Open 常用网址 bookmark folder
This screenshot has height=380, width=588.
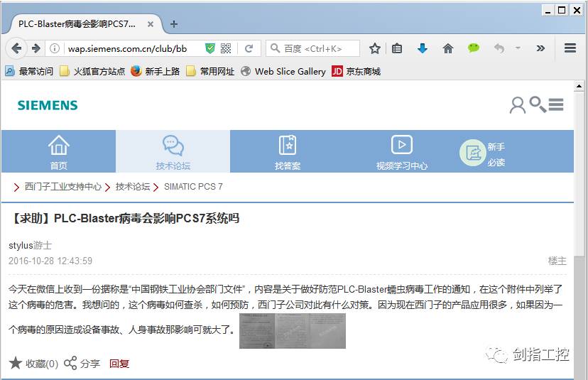210,71
